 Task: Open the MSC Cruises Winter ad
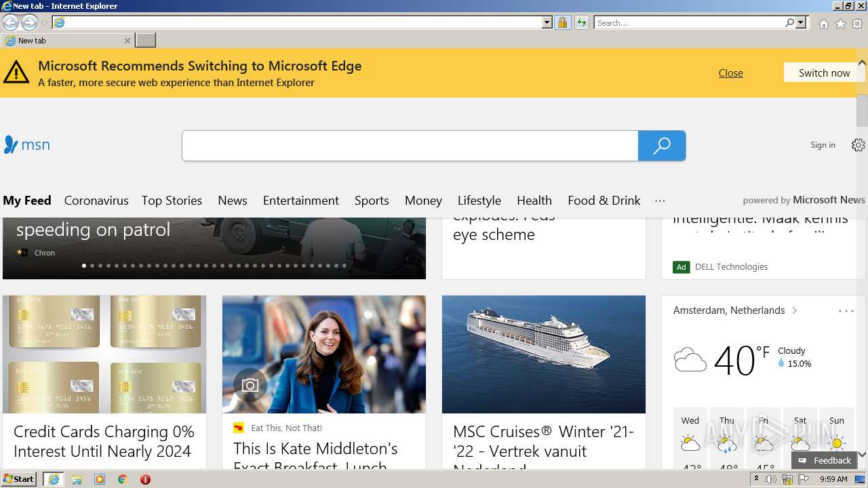click(x=543, y=447)
